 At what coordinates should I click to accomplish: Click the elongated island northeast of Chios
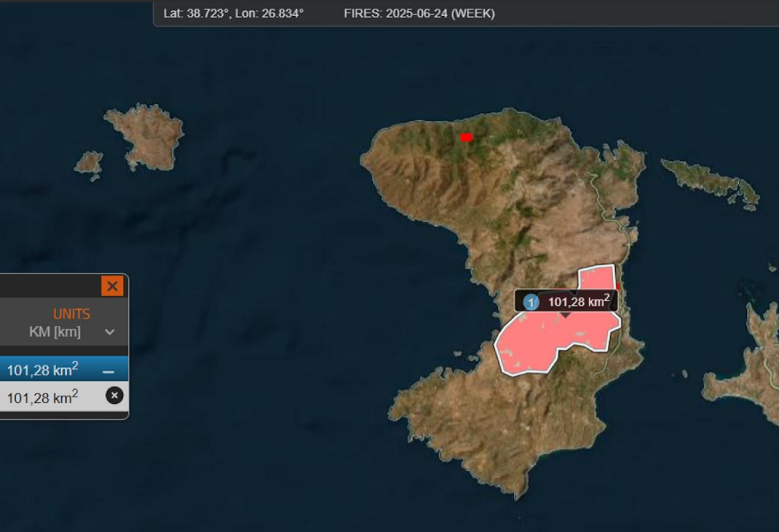[x=710, y=180]
